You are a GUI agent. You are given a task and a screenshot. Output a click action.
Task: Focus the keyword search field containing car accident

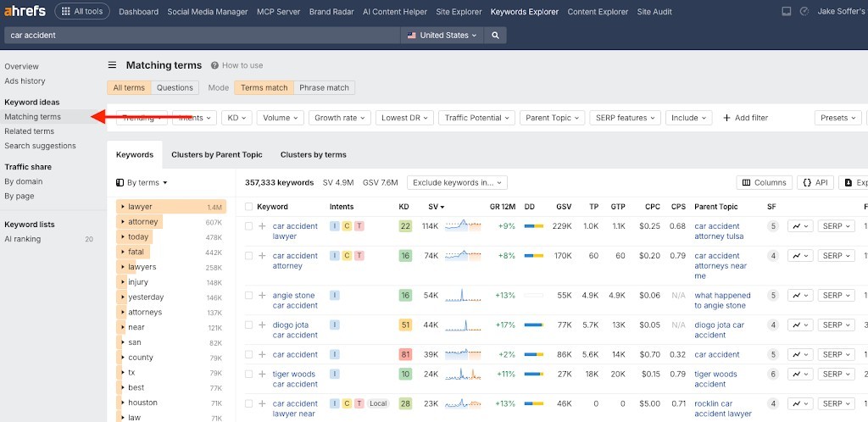(x=203, y=35)
